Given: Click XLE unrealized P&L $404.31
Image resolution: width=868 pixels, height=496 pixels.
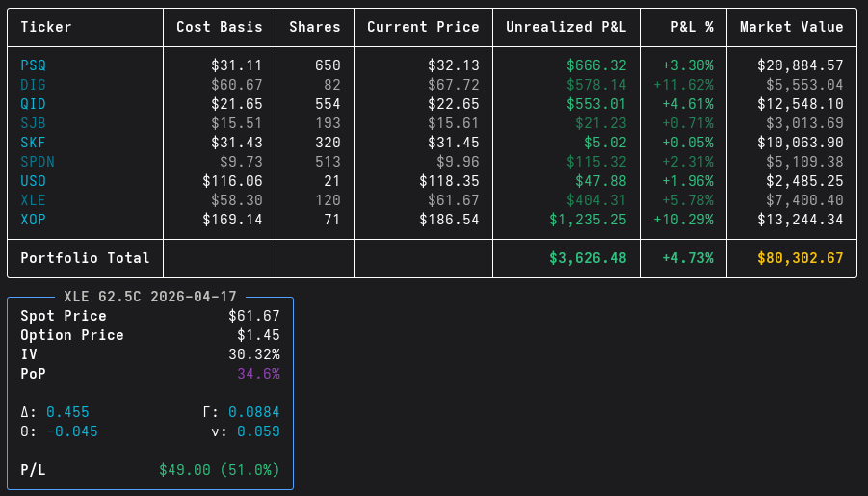Looking at the screenshot, I should coord(596,199).
